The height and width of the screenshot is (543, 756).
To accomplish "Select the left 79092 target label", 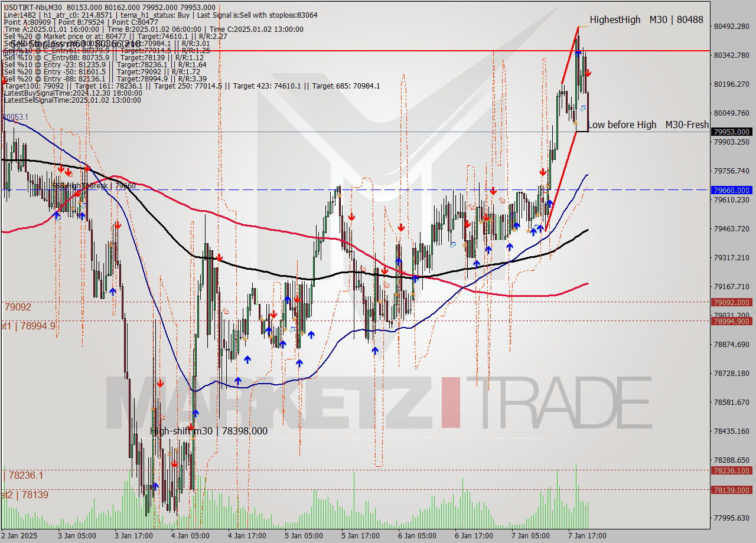I will point(18,308).
